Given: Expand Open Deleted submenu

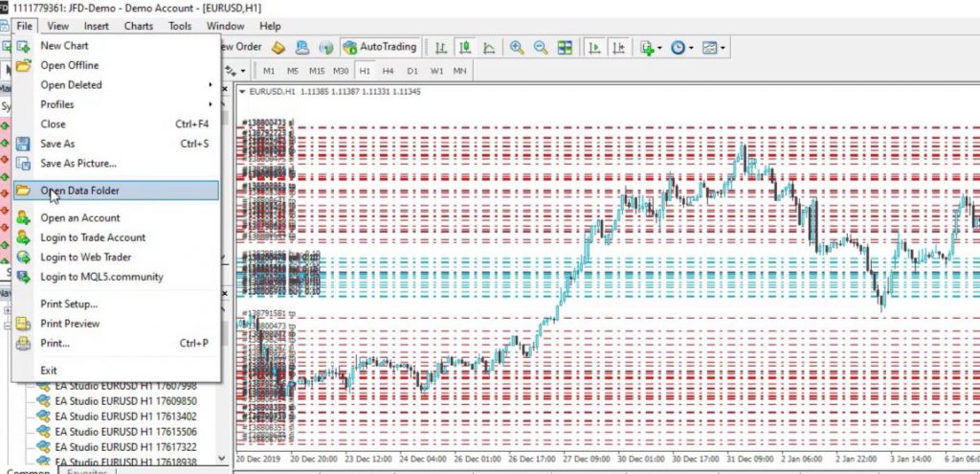Looking at the screenshot, I should (116, 85).
